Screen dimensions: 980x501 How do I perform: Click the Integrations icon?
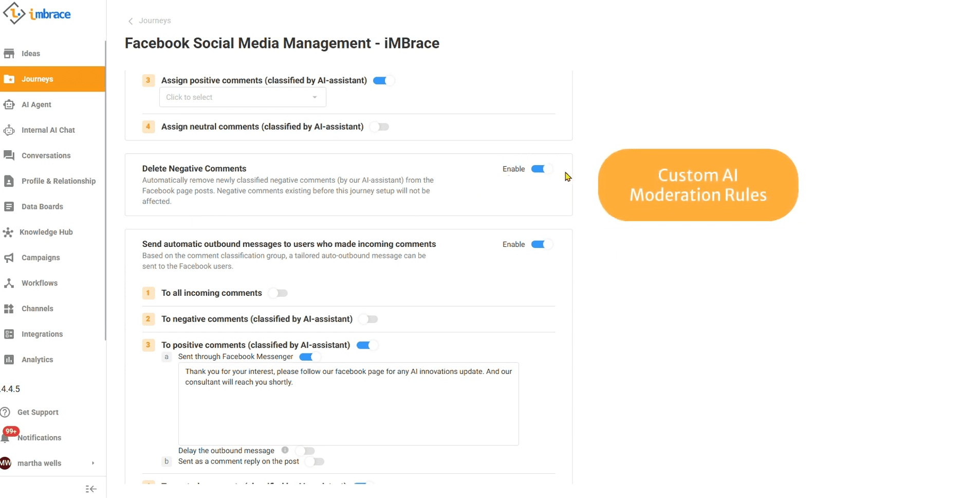[x=9, y=334]
